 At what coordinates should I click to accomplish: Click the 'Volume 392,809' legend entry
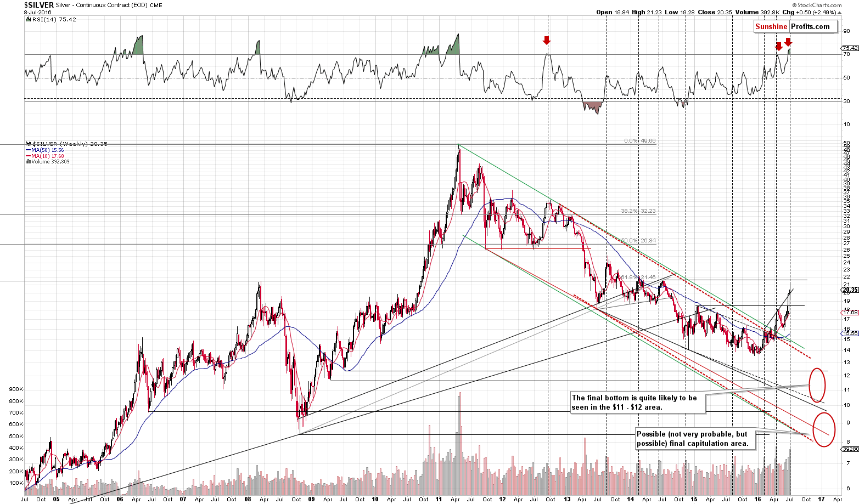pyautogui.click(x=48, y=162)
